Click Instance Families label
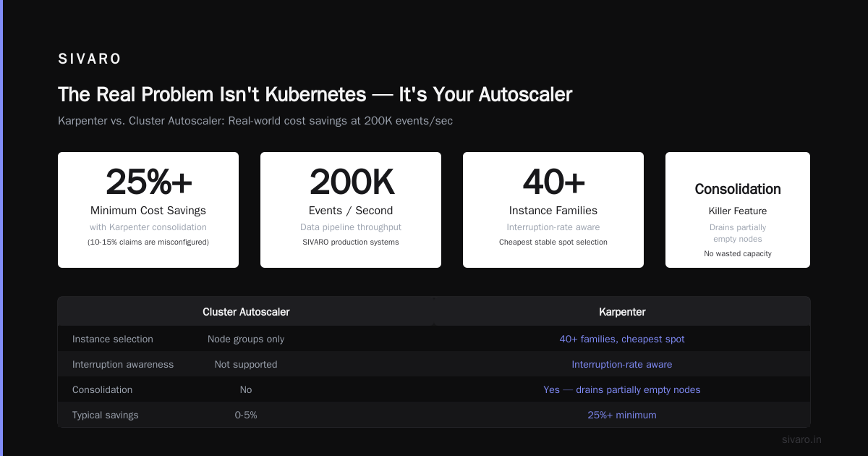This screenshot has width=868, height=456. click(x=553, y=211)
